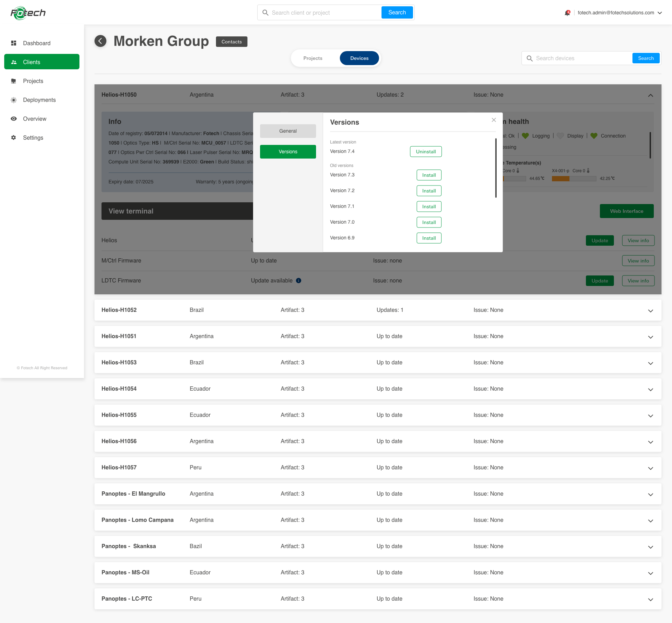Switch to the Devices toggle tab

pyautogui.click(x=359, y=58)
